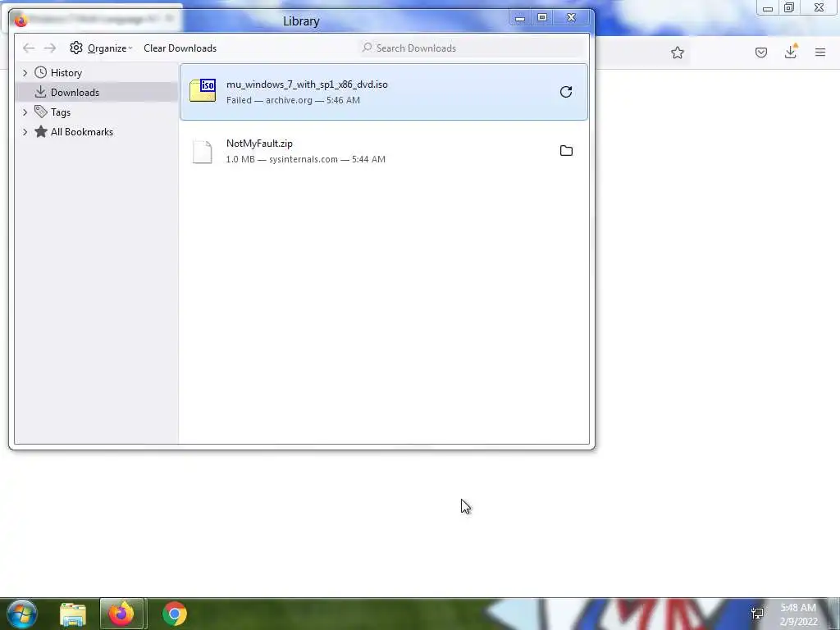Focus the Search Downloads field
Screen dimensions: 840x630
point(472,48)
